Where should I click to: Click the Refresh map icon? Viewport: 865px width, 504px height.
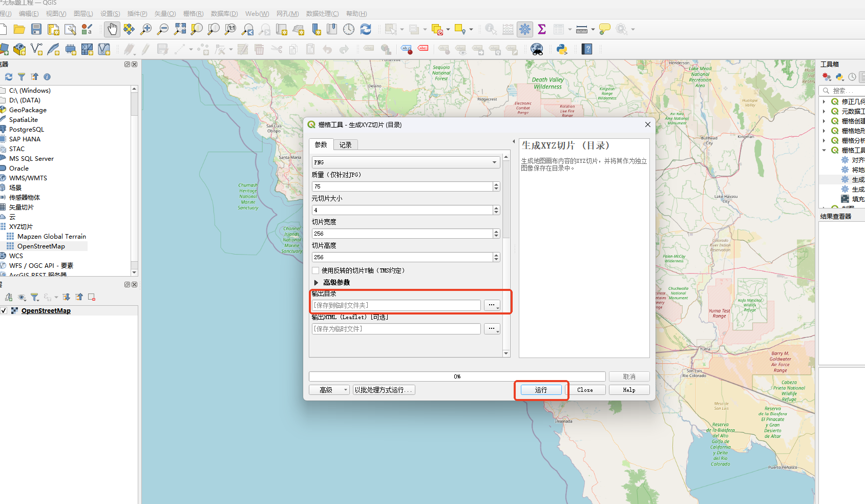click(x=366, y=29)
